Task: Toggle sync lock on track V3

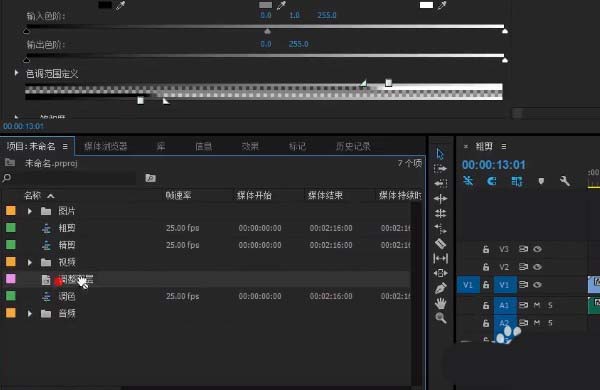Action: coord(523,249)
